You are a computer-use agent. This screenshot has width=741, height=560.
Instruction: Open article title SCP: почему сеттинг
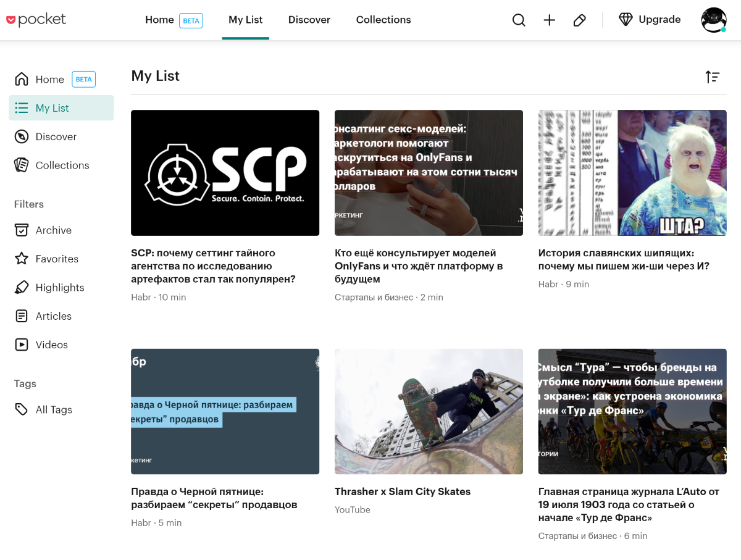tap(213, 266)
